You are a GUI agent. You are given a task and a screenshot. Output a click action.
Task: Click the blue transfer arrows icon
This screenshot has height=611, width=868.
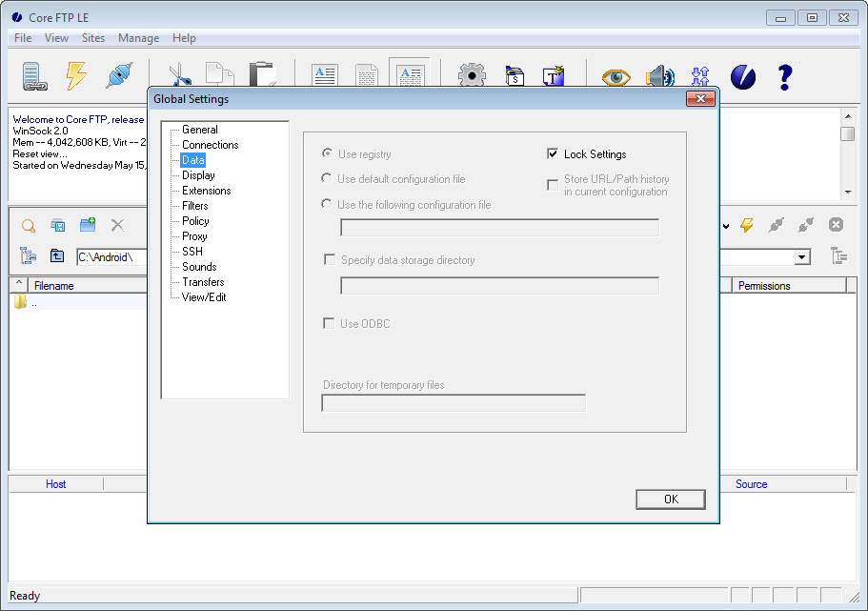[x=700, y=76]
